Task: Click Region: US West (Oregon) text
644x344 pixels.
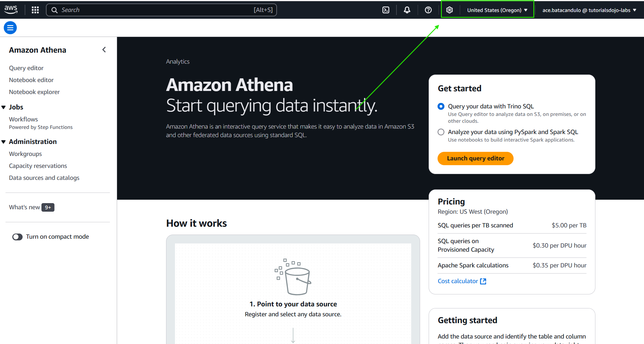Action: [473, 212]
